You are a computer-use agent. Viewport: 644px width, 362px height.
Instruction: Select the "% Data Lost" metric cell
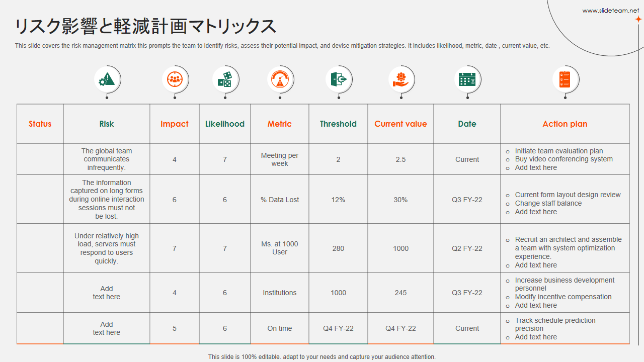point(280,200)
